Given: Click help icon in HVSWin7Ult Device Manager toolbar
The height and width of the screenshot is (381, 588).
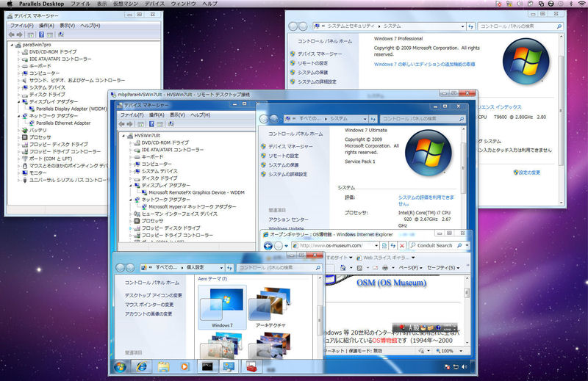Looking at the screenshot, I should (151, 124).
